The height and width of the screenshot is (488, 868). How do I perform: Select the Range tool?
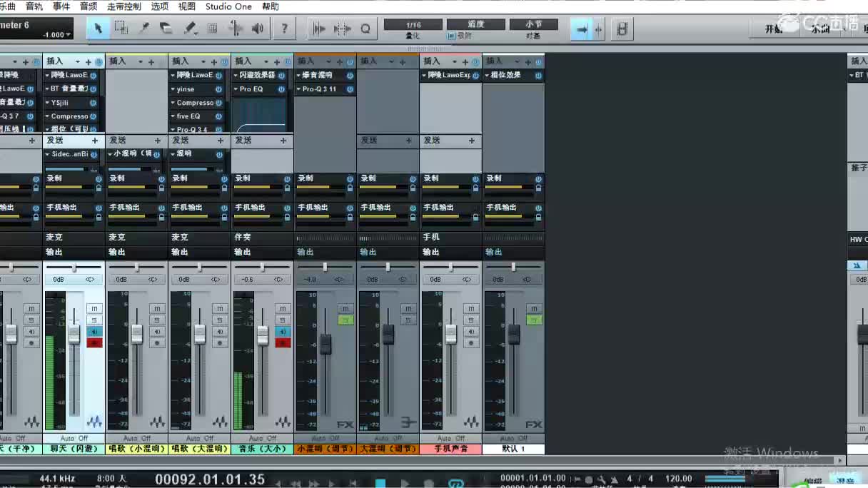coord(121,29)
